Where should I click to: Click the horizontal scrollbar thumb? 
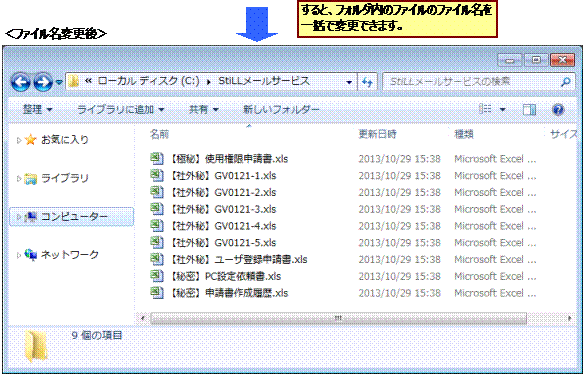click(x=338, y=318)
